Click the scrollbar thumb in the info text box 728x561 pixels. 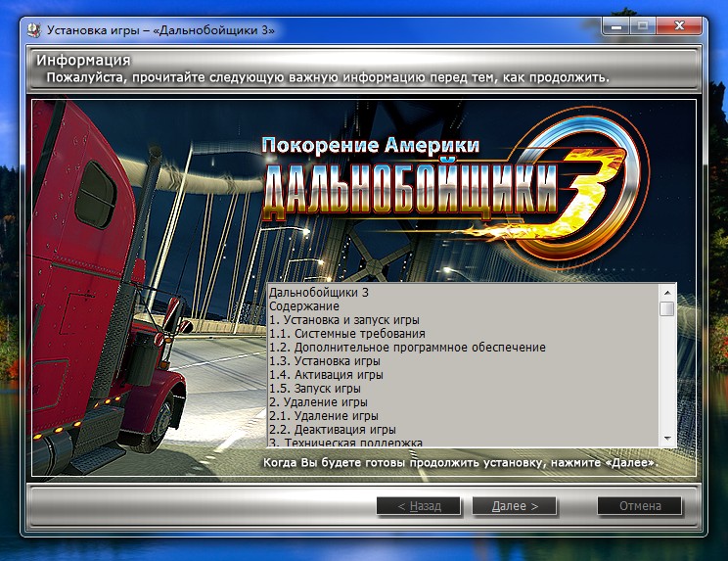click(x=666, y=309)
